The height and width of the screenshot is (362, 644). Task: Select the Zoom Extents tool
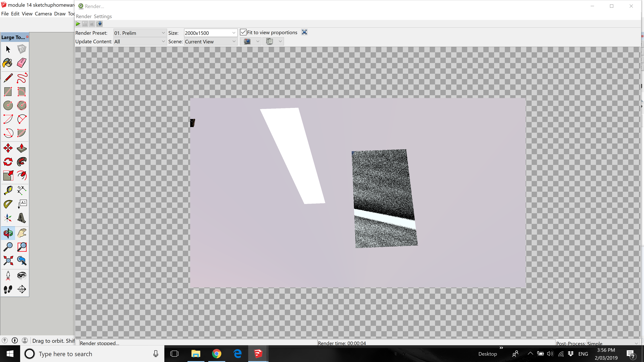click(x=8, y=261)
